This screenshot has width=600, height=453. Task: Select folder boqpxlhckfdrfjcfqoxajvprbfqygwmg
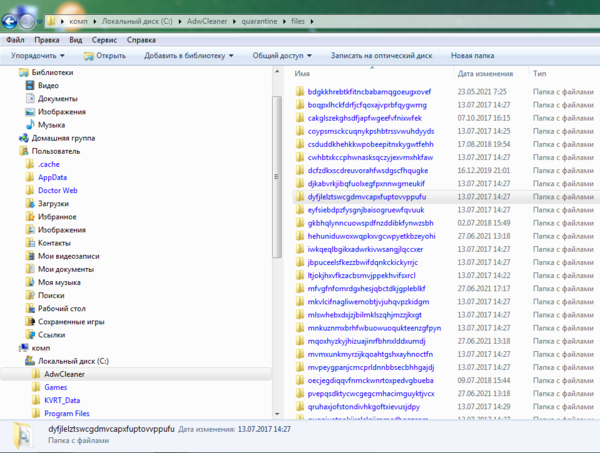367,105
